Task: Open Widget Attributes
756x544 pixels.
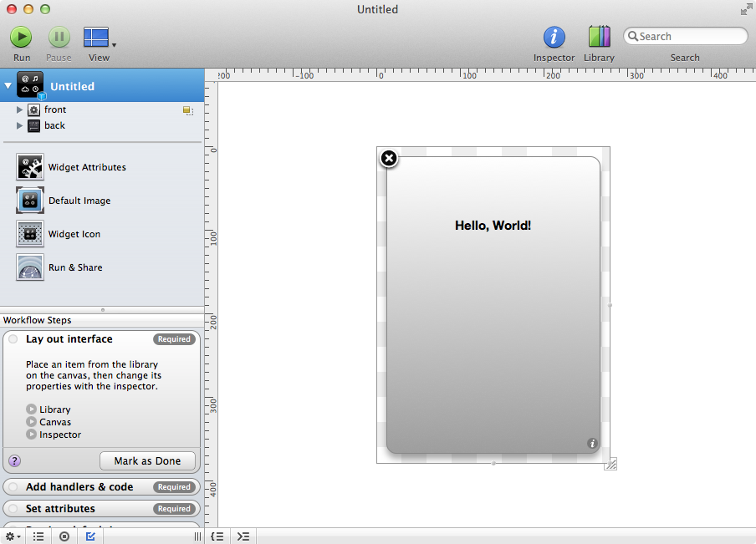Action: pos(71,167)
